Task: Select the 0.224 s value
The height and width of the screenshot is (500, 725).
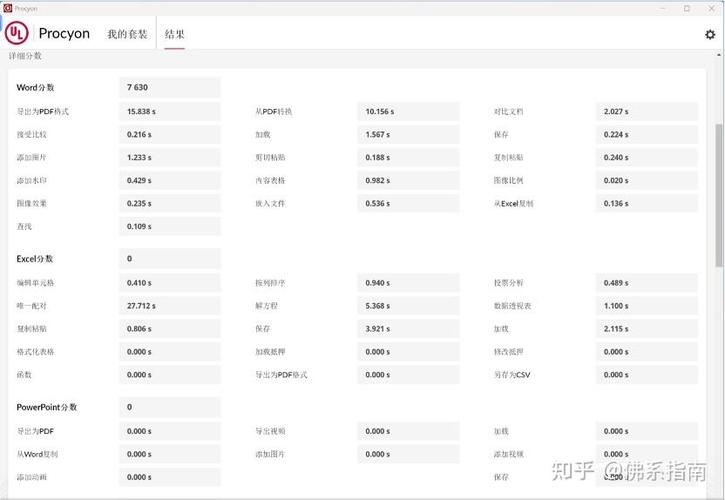Action: (x=646, y=135)
